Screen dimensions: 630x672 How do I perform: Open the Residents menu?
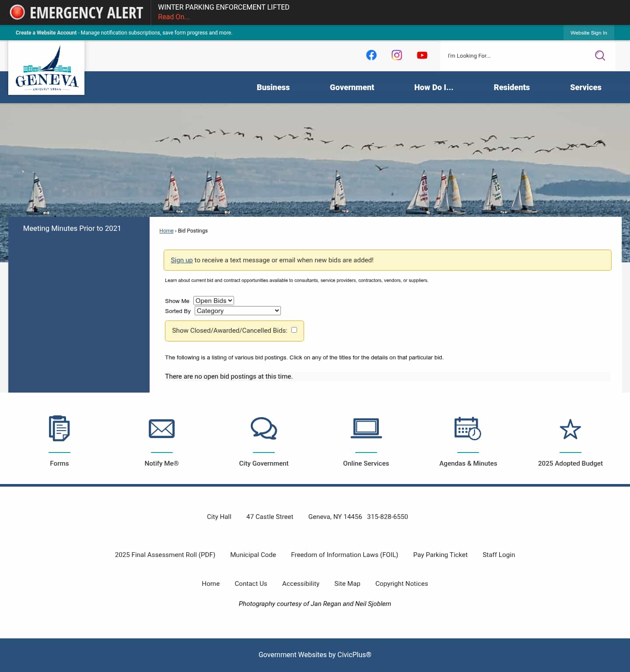[x=511, y=87]
